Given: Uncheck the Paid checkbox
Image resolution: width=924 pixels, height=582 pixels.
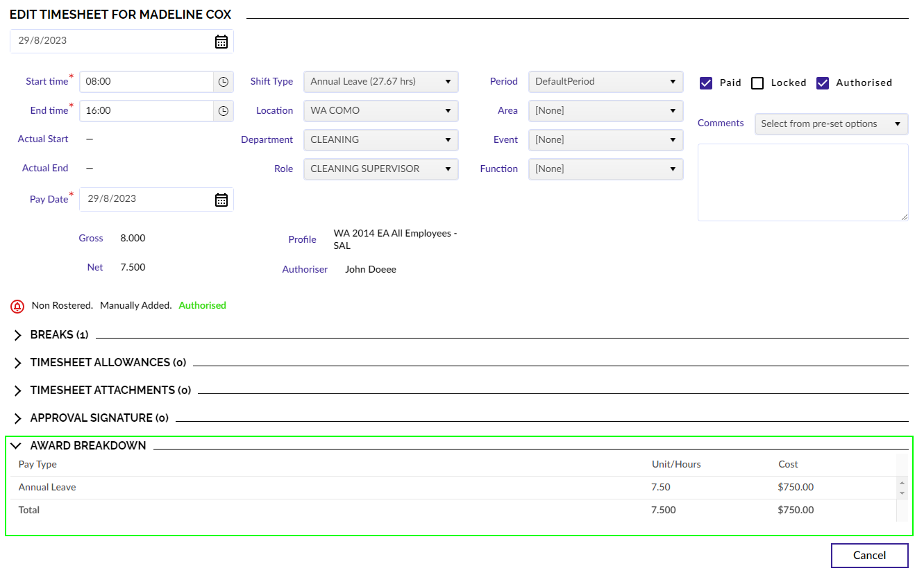Looking at the screenshot, I should pyautogui.click(x=705, y=83).
